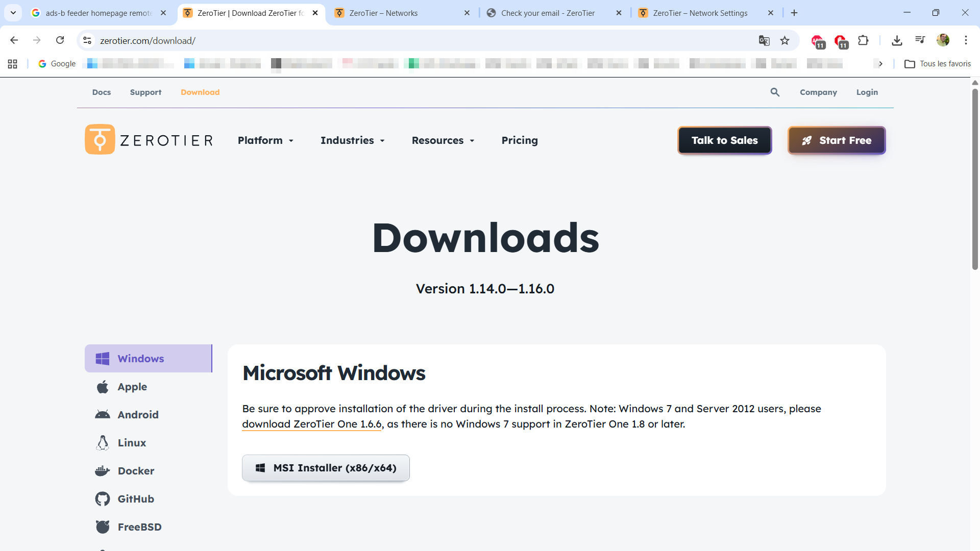Open the download ZeroTier One 1.6.6 link
The image size is (980, 551).
click(x=312, y=424)
